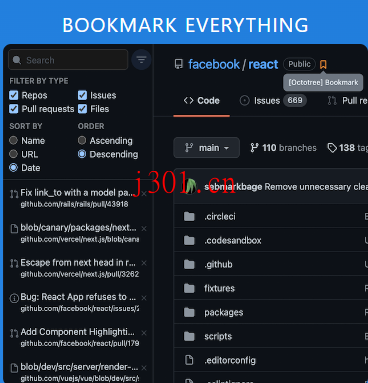Remove the Fix link_to bookmark with its X
The height and width of the screenshot is (383, 368).
coord(144,194)
